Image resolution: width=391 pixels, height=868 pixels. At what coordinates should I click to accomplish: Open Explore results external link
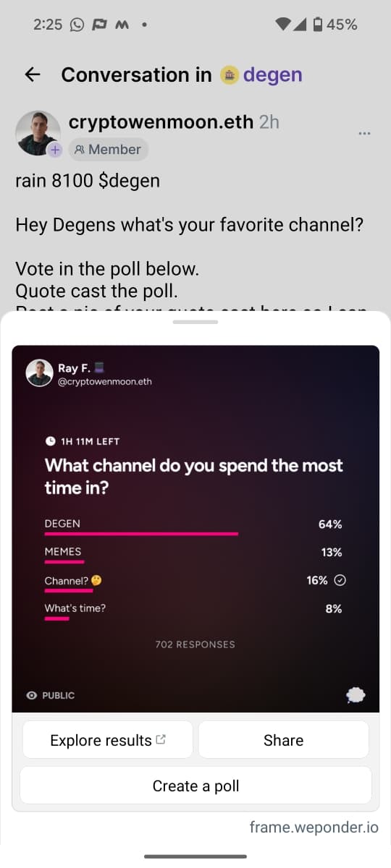[108, 740]
